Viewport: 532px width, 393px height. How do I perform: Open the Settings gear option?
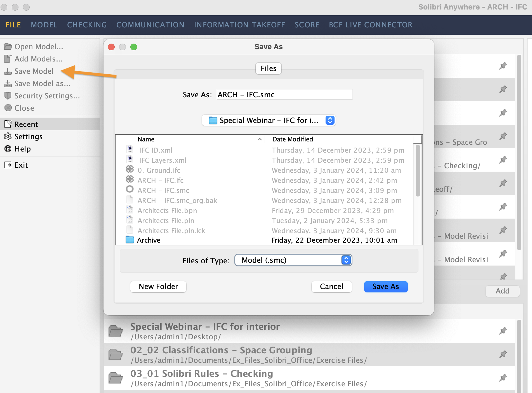pos(29,137)
